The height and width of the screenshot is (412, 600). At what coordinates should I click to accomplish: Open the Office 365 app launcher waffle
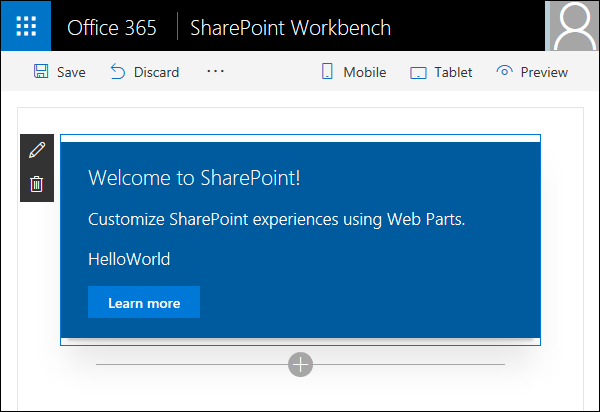[x=26, y=26]
